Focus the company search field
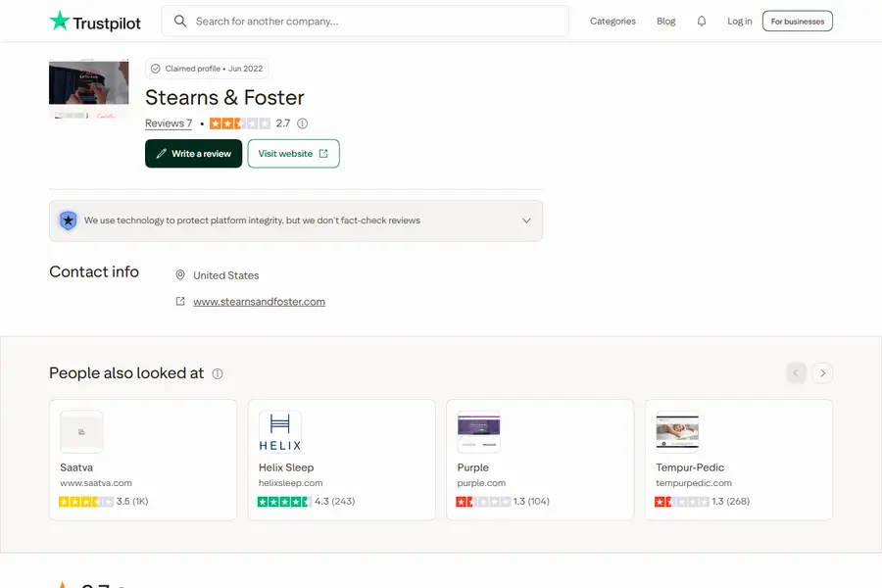 [x=366, y=22]
